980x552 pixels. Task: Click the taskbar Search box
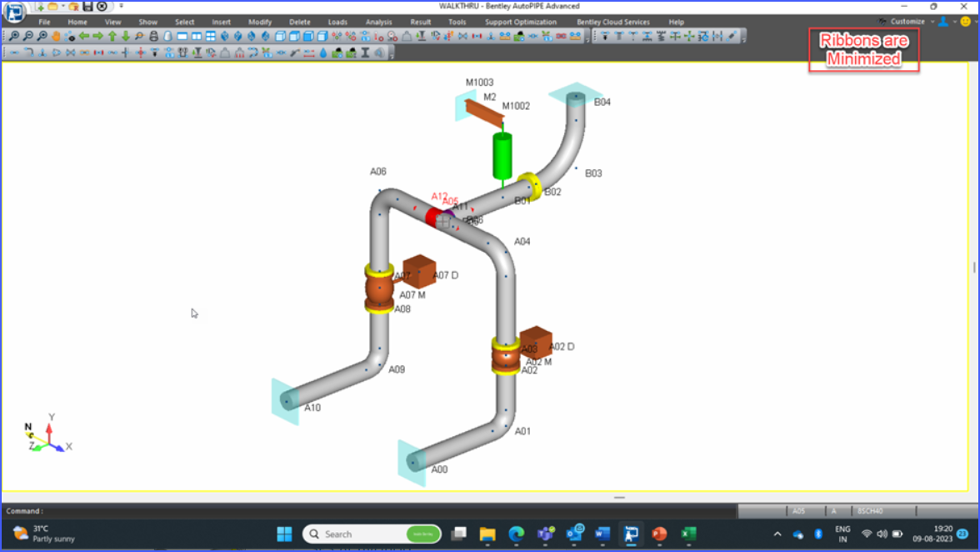[x=372, y=534]
